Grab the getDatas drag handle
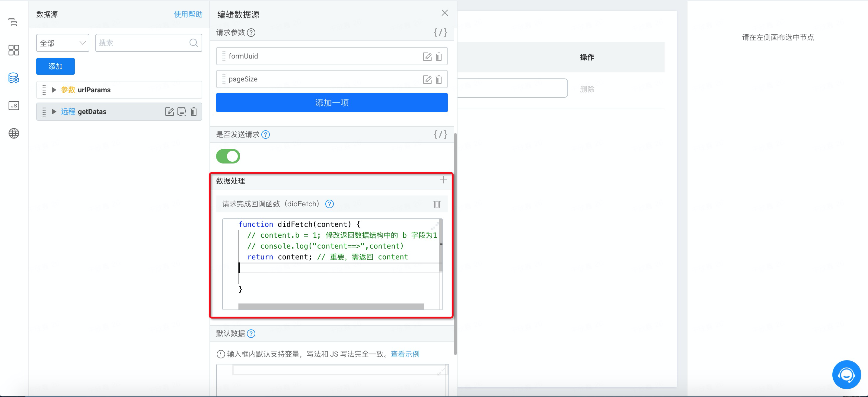 point(44,111)
